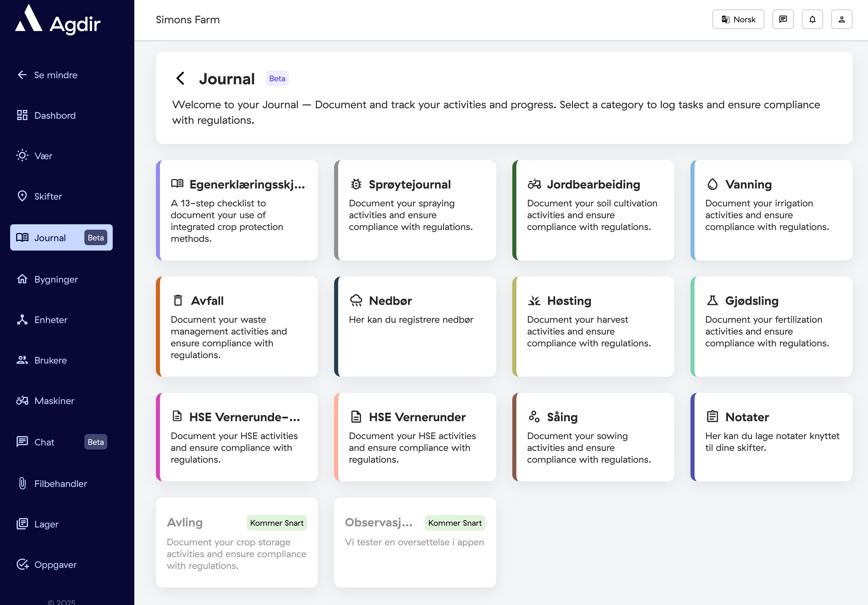The height and width of the screenshot is (605, 868).
Task: Open the user profile icon
Action: [841, 19]
